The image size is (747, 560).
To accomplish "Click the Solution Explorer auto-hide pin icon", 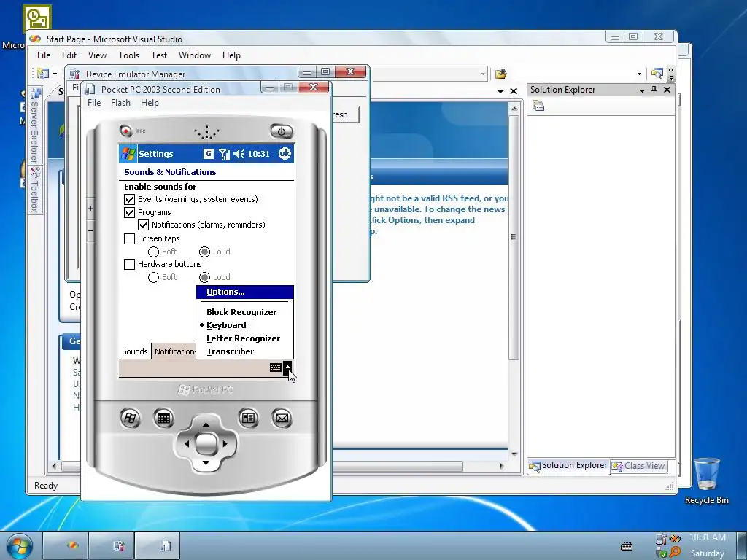I will point(654,90).
